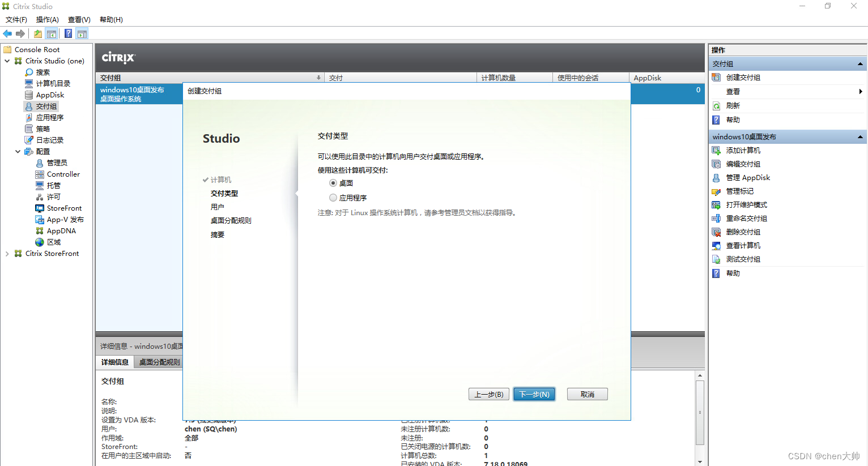Select the windows10桌面发布 delivery group row
The height and width of the screenshot is (466, 868).
point(139,94)
